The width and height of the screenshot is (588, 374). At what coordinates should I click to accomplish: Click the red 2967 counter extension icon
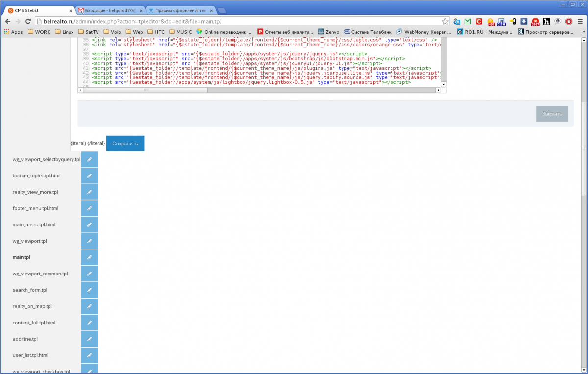click(x=535, y=22)
